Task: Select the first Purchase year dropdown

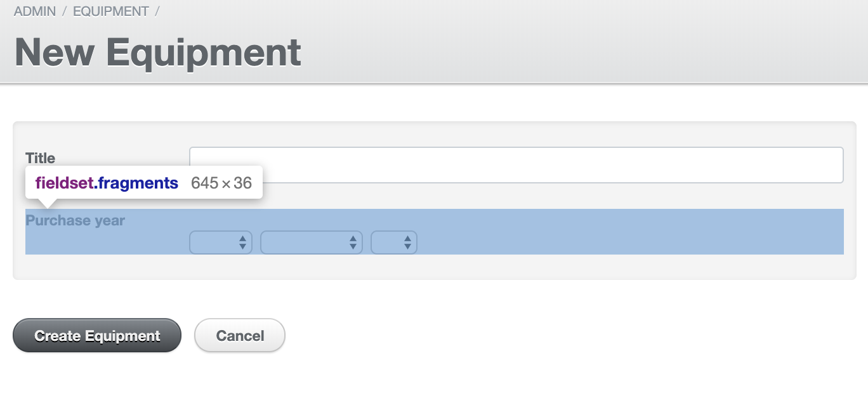Action: point(216,242)
